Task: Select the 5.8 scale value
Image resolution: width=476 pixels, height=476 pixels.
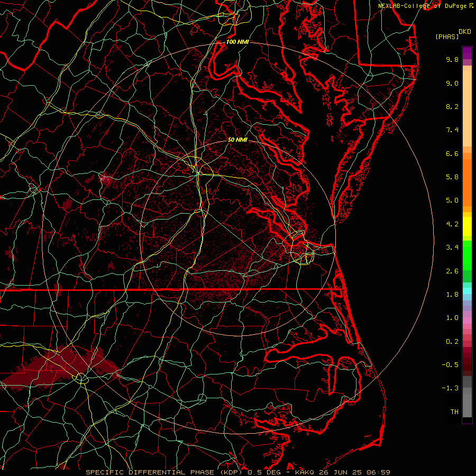Action: point(452,177)
